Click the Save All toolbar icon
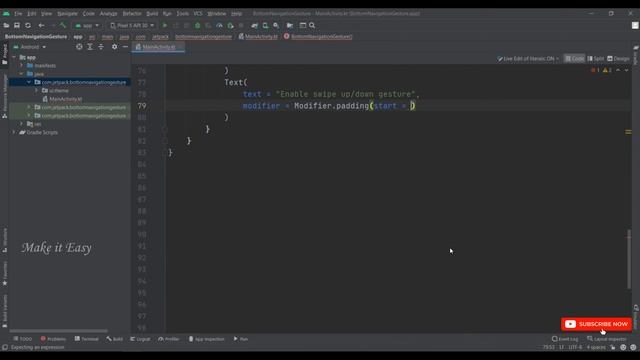 tap(17, 25)
